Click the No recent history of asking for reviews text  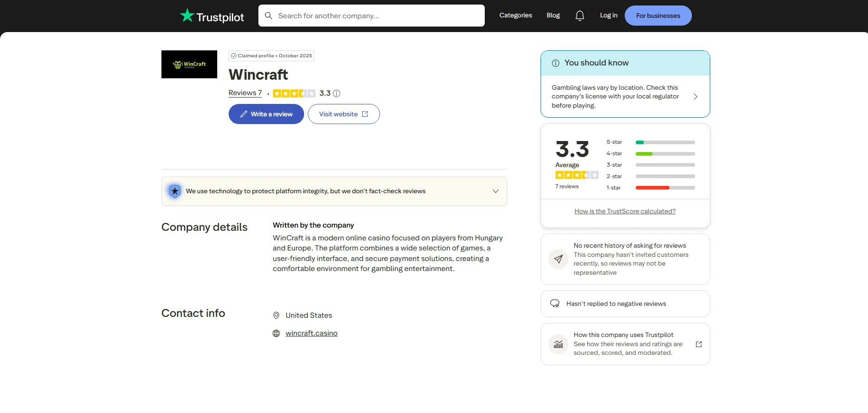pyautogui.click(x=630, y=245)
